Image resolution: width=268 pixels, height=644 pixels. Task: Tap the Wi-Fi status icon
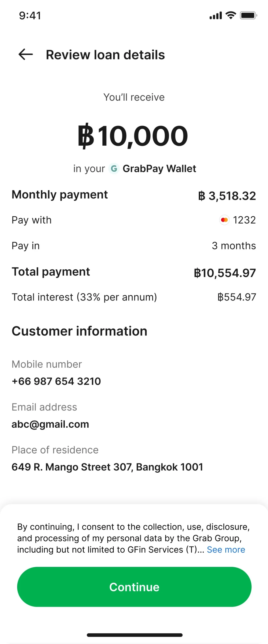click(x=231, y=15)
